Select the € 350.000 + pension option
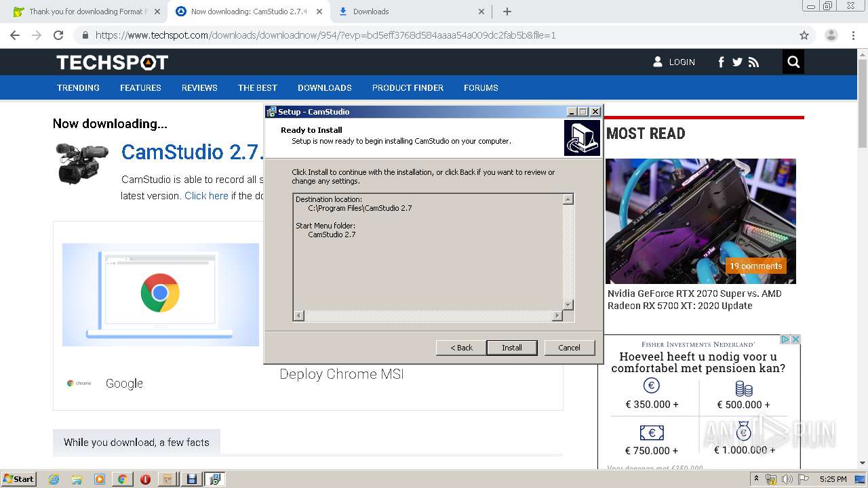The height and width of the screenshot is (488, 868). [x=652, y=394]
